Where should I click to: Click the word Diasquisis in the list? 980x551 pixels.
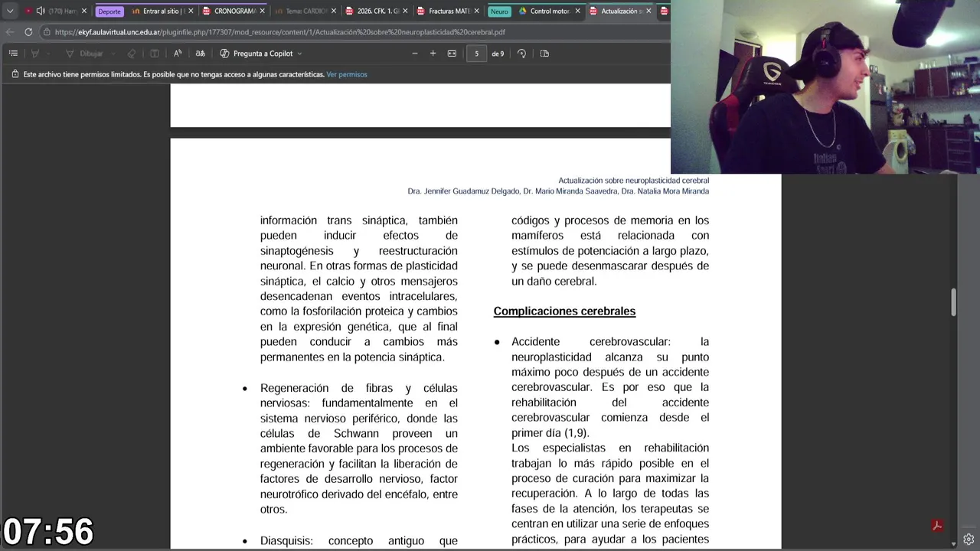coord(286,540)
